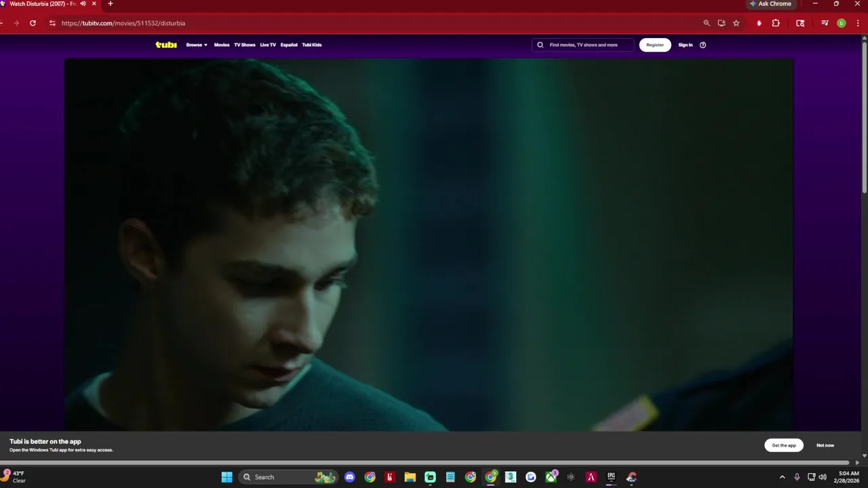The width and height of the screenshot is (868, 488).
Task: Open Notepad icon on the taskbar
Action: [x=450, y=477]
